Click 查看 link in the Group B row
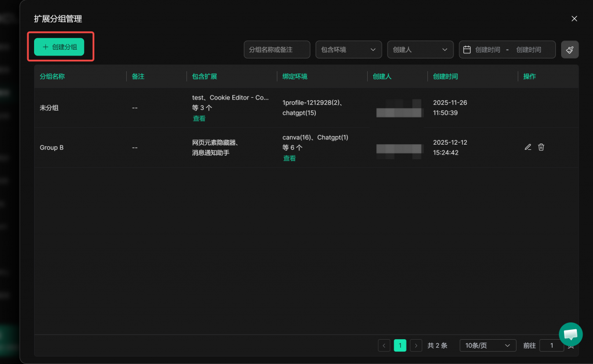This screenshot has height=364, width=593. click(290, 158)
